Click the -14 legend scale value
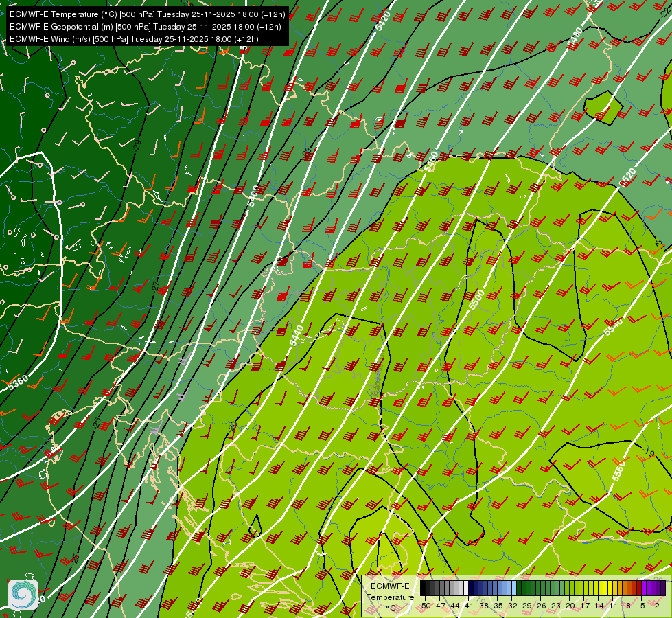The image size is (672, 618). coord(598,606)
